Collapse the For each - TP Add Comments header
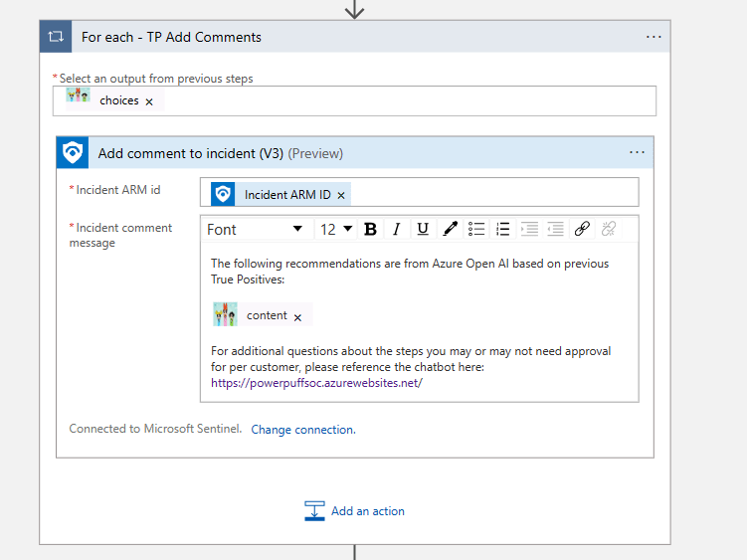The width and height of the screenshot is (747, 560). (x=171, y=37)
